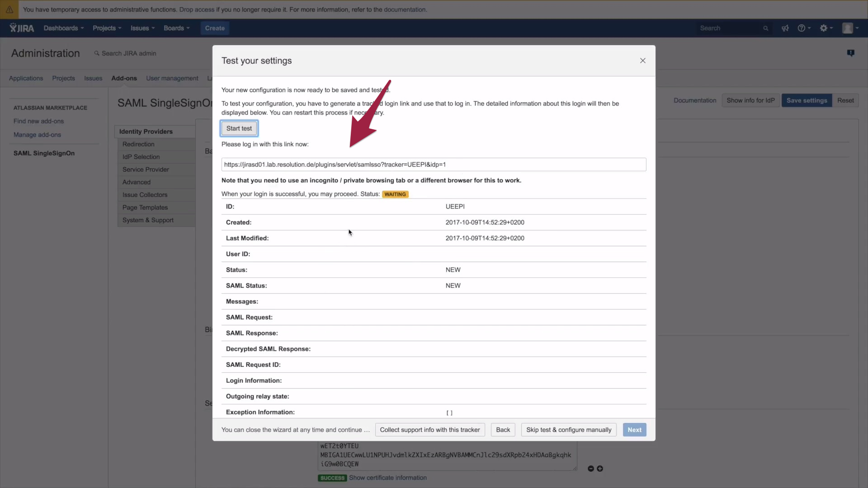Click the search magnifier icon
The height and width of the screenshot is (488, 868).
[765, 28]
